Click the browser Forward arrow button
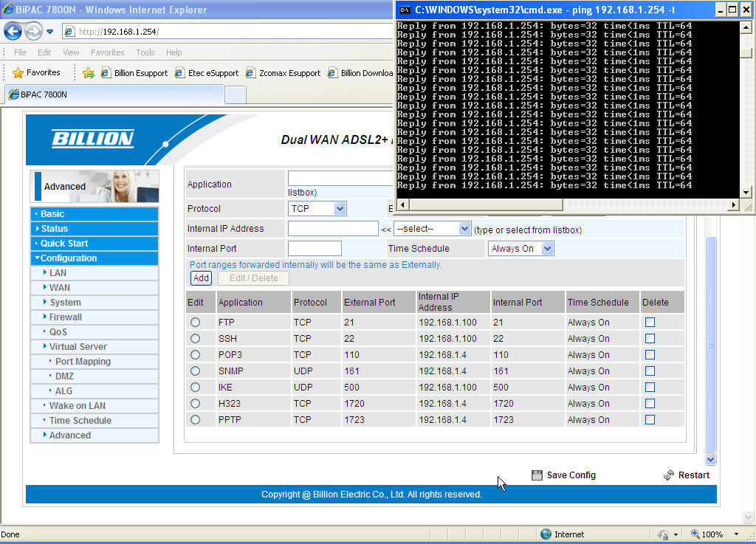The height and width of the screenshot is (544, 756). coord(33,32)
